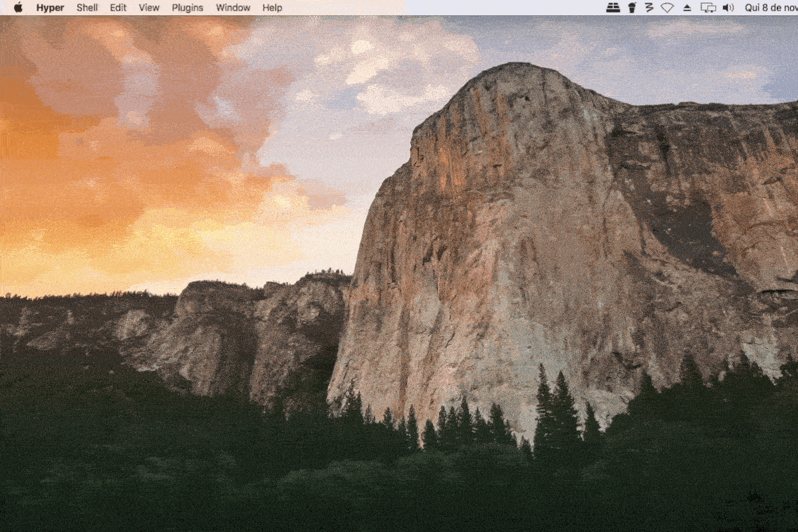798x532 pixels.
Task: Open the displays mirroring menu
Action: click(708, 7)
